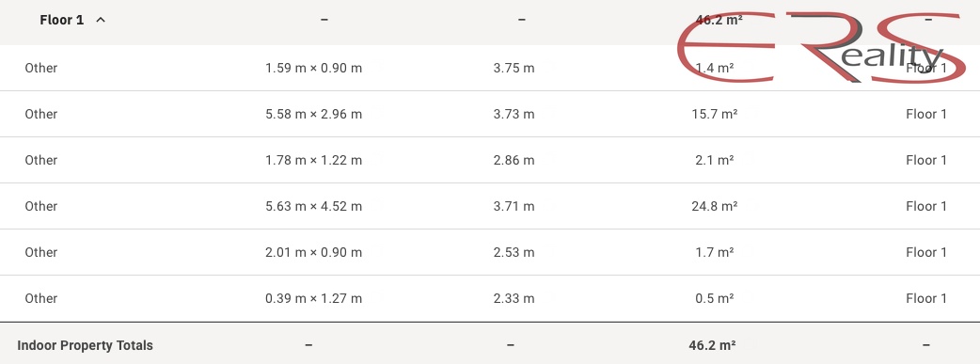Click the 3.75 m height value
This screenshot has height=364, width=980.
514,68
